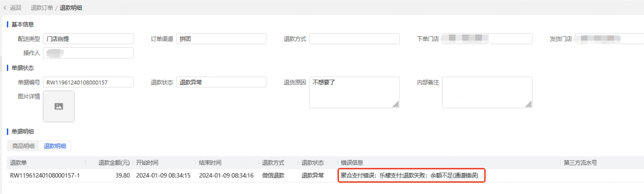644x194 pixels.
Task: Click the 返回 back link
Action: [16, 8]
